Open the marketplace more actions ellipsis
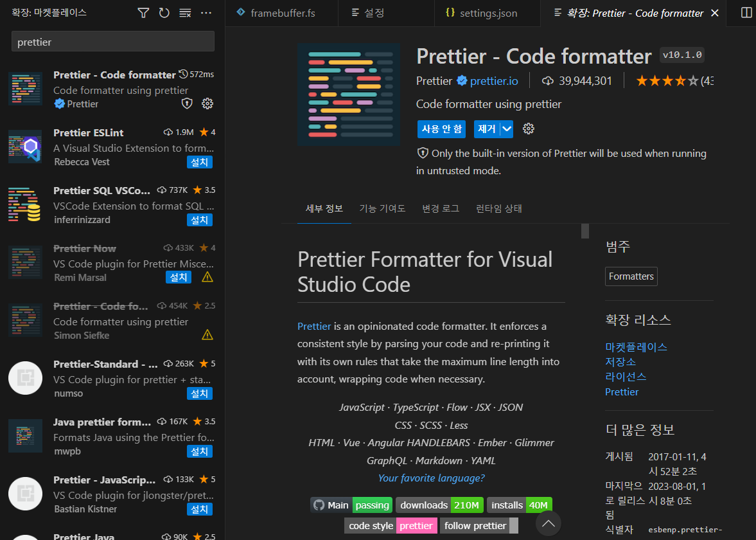This screenshot has width=756, height=540. coord(206,13)
